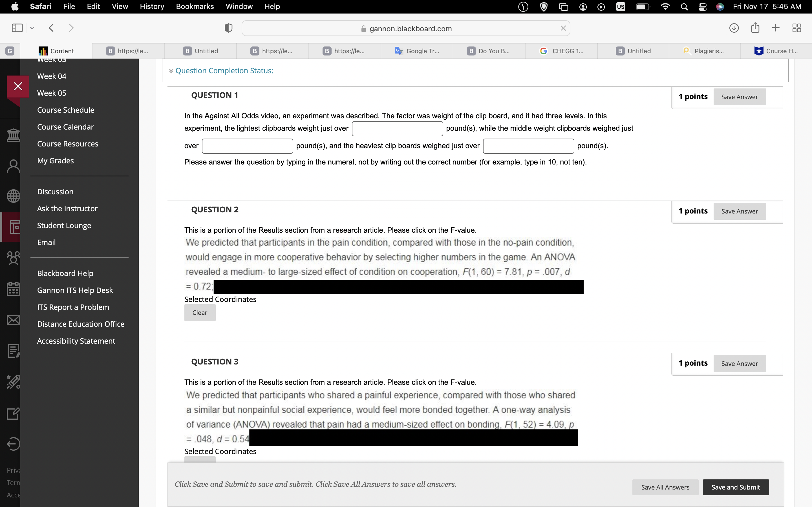Open the Safari tab overview grid icon
Viewport: 812px width, 507px height.
tap(796, 28)
